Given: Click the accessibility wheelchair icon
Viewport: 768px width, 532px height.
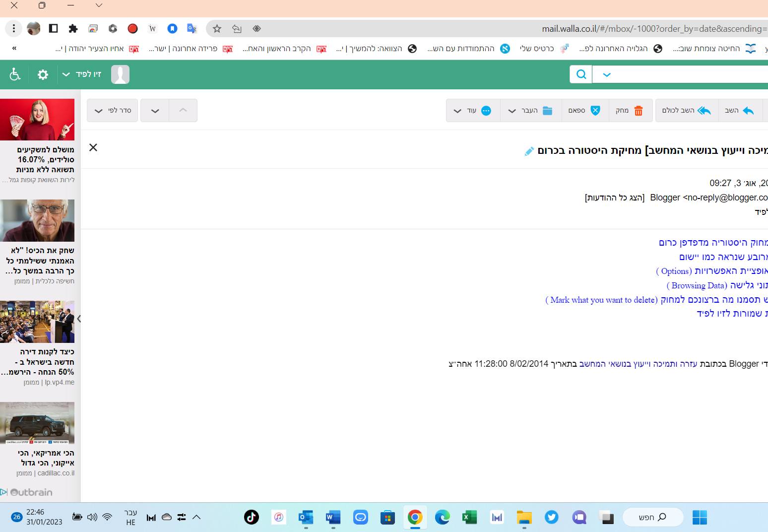Looking at the screenshot, I should 15,74.
